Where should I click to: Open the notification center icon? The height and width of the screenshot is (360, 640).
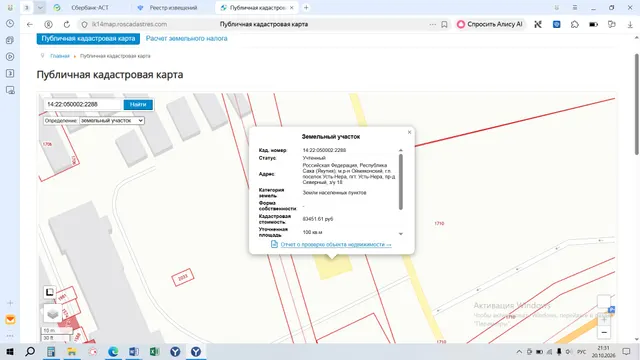point(627,351)
